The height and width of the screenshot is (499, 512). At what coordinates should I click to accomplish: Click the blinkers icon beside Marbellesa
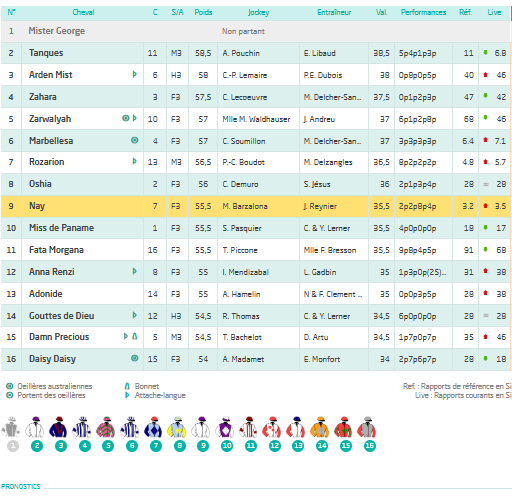click(135, 140)
